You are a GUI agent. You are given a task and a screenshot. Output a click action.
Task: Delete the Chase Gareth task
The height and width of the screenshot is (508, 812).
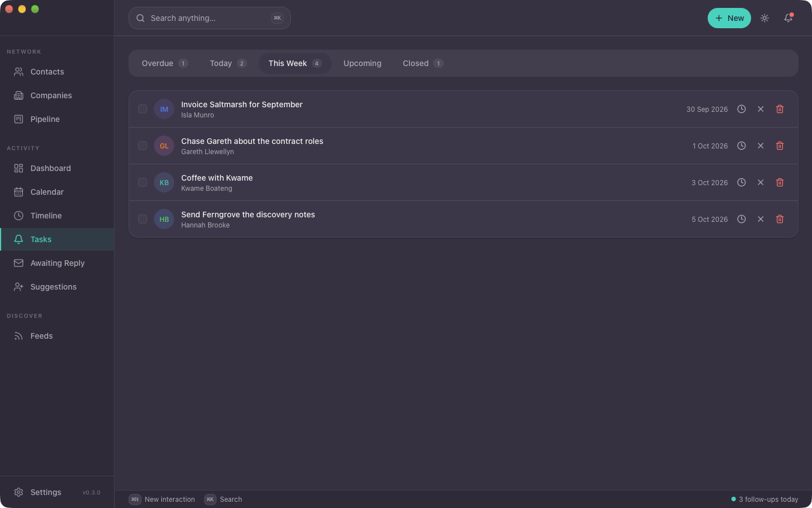pos(780,146)
